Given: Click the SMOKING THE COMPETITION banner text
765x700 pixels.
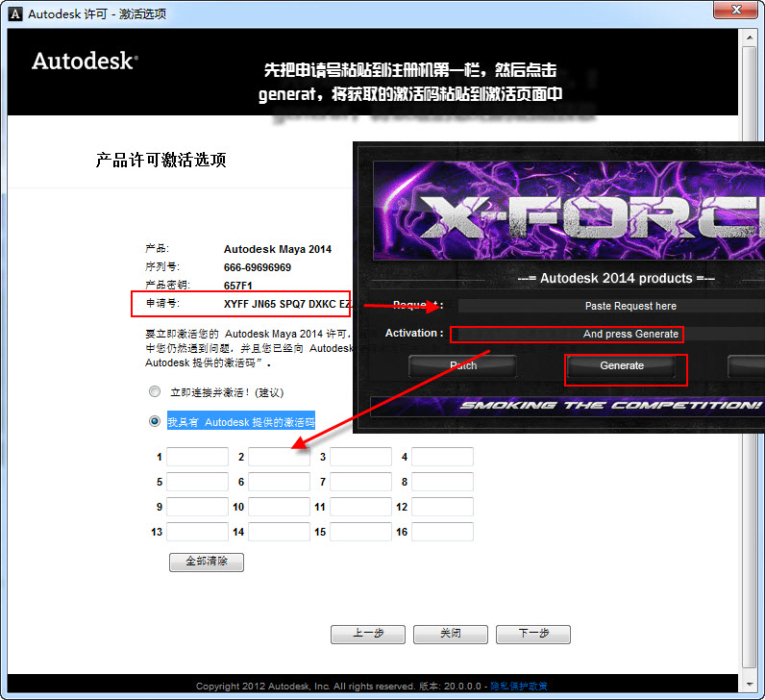Looking at the screenshot, I should (x=610, y=405).
